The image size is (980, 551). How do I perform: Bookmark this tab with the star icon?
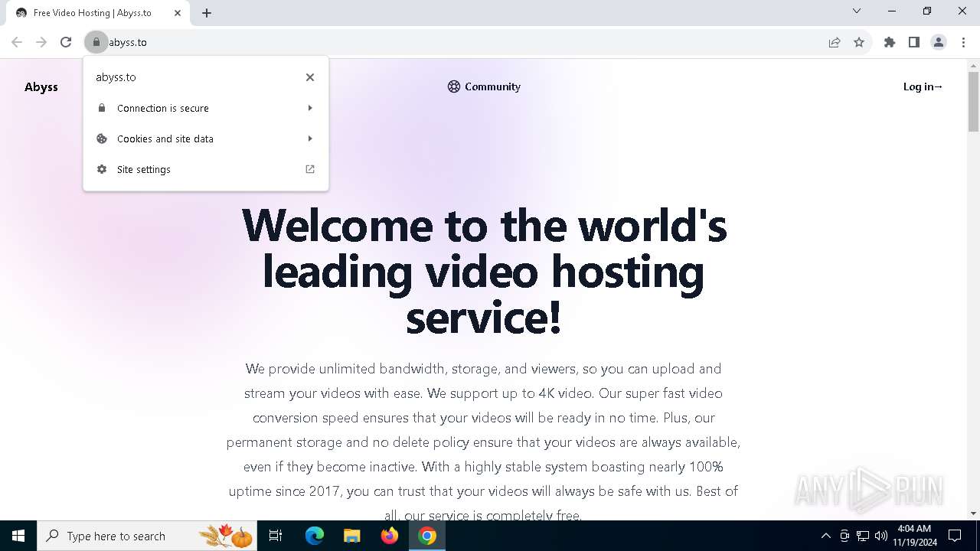click(859, 42)
